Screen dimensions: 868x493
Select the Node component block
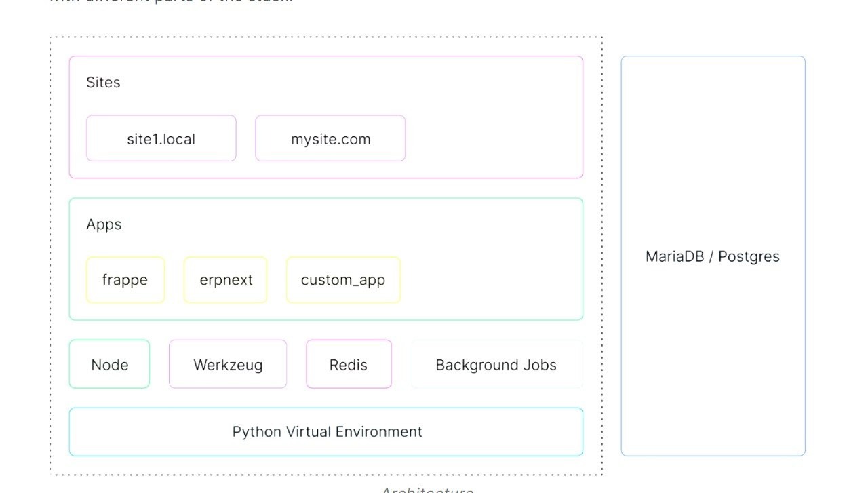click(x=109, y=364)
